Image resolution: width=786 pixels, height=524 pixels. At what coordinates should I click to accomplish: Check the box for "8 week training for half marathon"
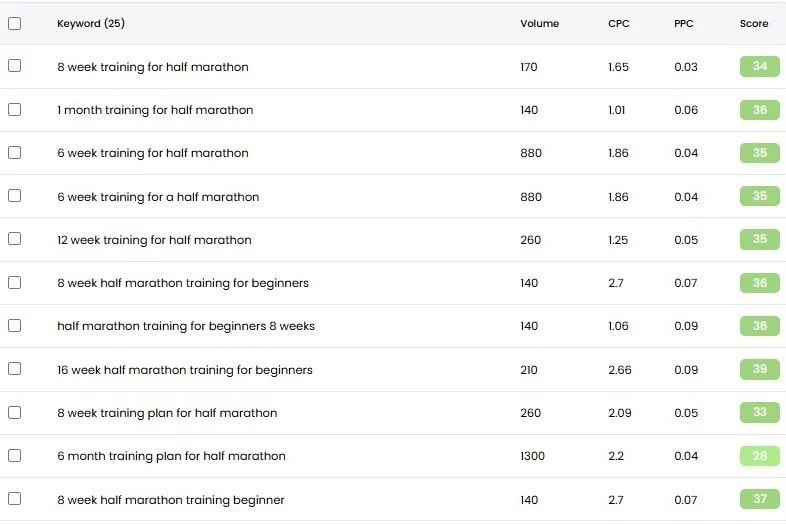(14, 66)
